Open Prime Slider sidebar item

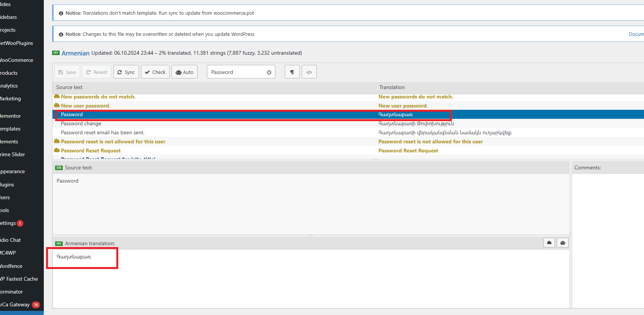12,154
